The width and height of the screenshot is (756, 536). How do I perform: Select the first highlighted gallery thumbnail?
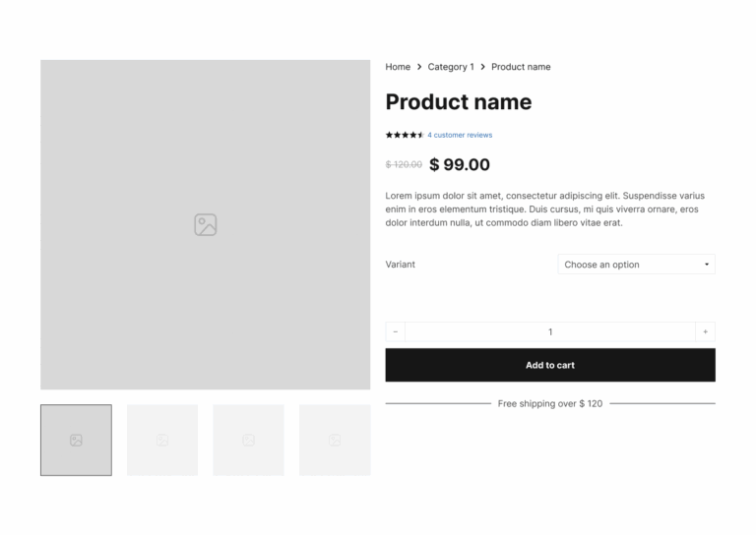click(76, 440)
